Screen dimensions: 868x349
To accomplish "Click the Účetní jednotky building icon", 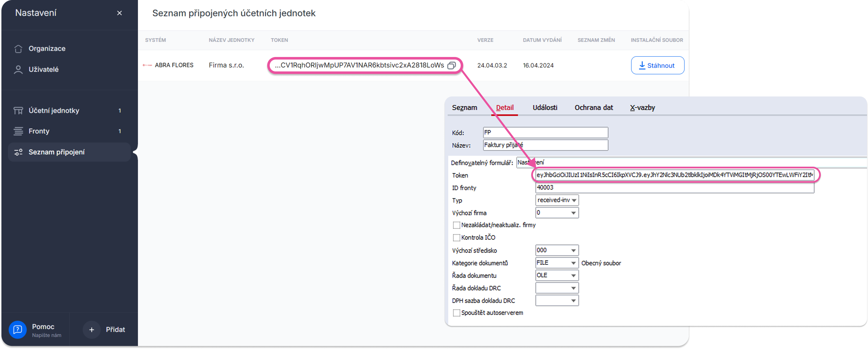I will click(18, 111).
